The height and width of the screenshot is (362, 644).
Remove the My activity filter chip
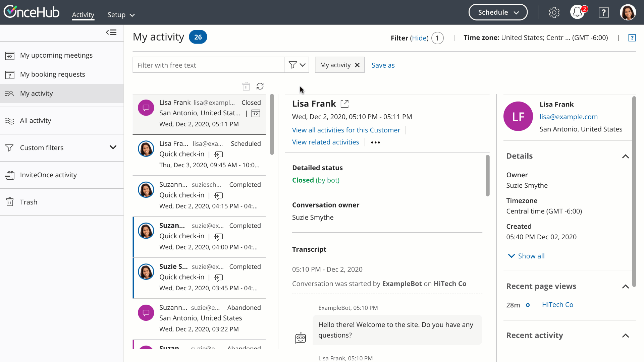(x=357, y=65)
